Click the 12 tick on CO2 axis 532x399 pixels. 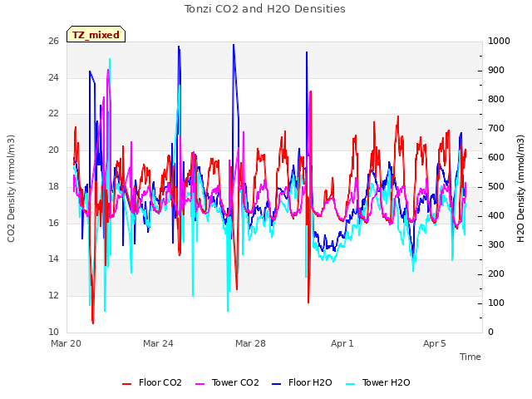53,296
